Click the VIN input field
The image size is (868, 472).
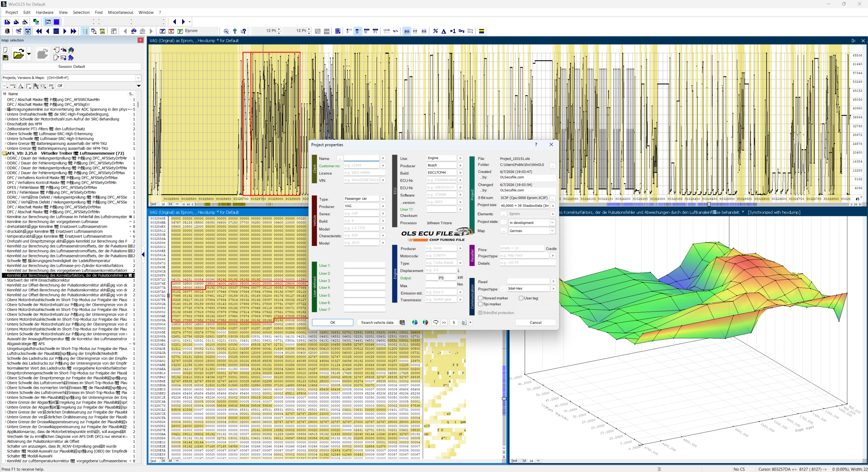(x=361, y=180)
